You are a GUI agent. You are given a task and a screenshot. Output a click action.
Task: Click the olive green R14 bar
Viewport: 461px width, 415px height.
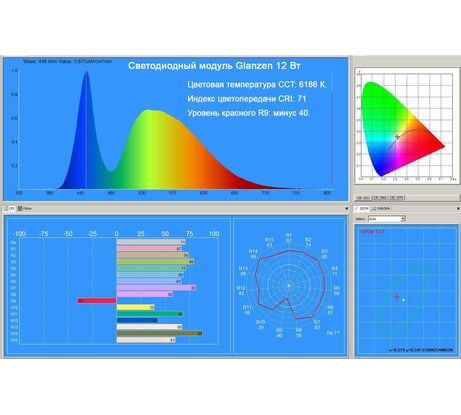160,333
